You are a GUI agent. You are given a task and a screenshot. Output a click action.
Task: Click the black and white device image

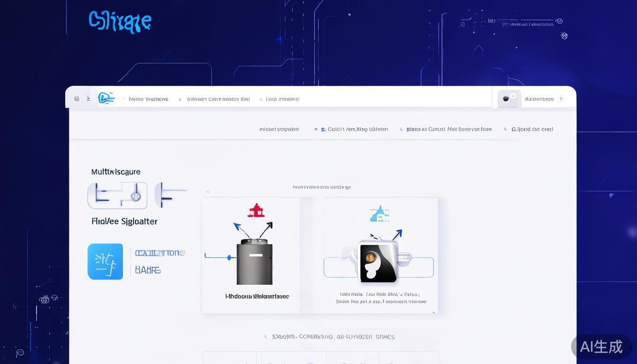378,263
